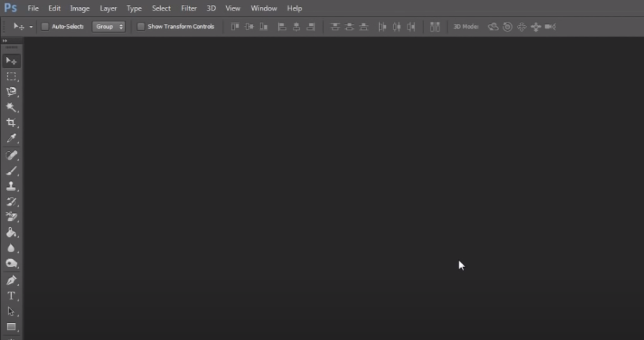Select the Blur tool
Image resolution: width=644 pixels, height=340 pixels.
point(11,248)
